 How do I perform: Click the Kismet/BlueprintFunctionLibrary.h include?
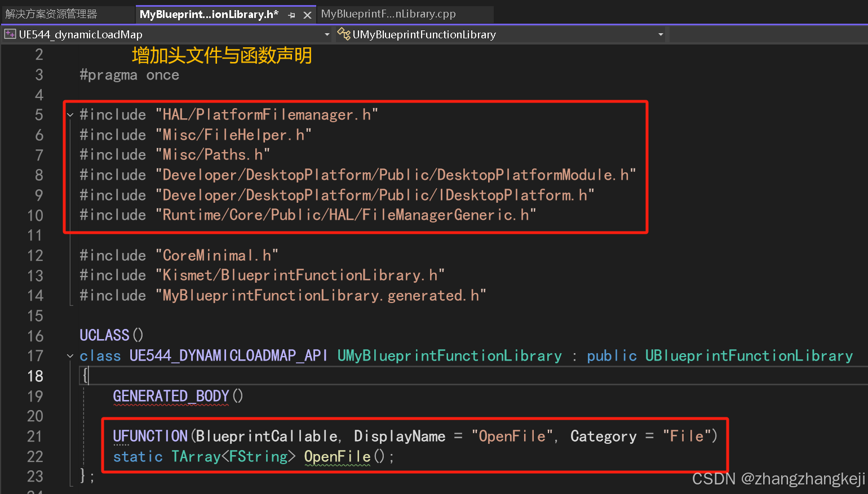coord(300,275)
